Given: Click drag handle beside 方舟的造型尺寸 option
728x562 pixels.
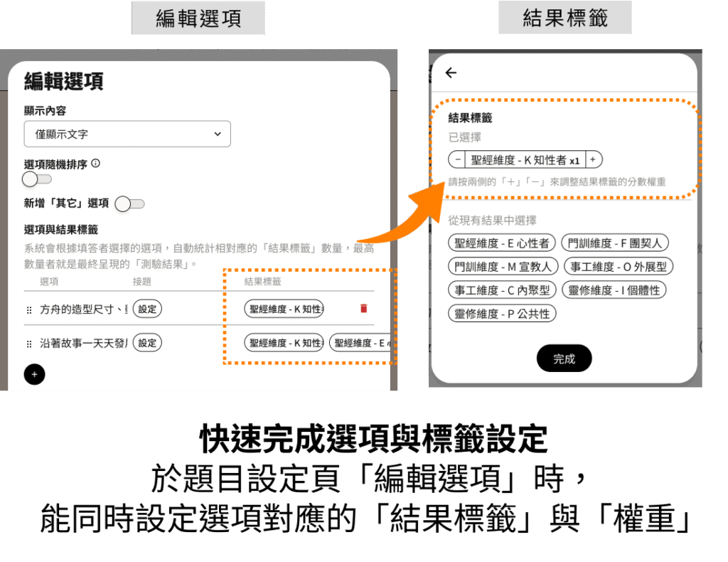Looking at the screenshot, I should (29, 310).
